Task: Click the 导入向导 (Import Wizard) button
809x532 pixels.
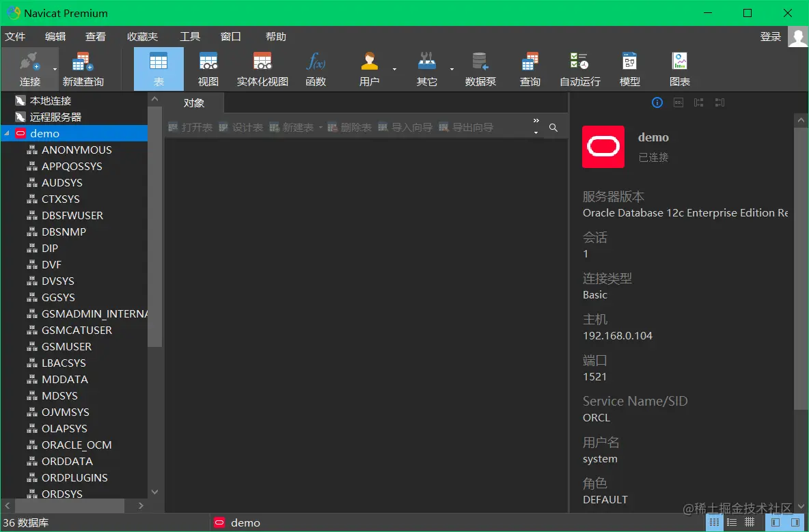Action: pos(405,127)
